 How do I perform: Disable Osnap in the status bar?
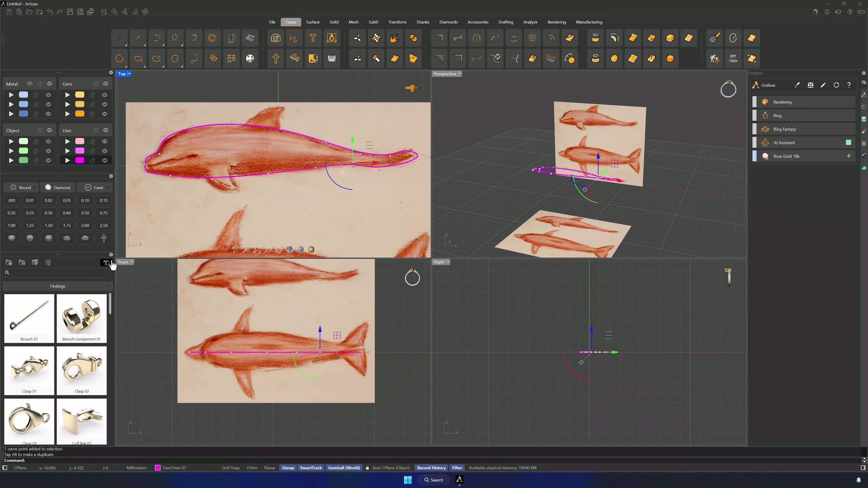pos(288,468)
